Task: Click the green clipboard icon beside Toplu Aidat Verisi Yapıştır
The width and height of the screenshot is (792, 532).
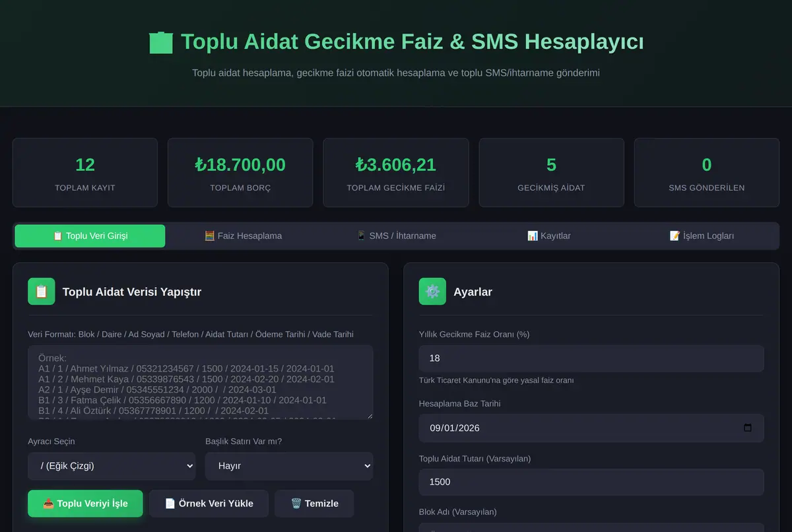Action: point(42,292)
